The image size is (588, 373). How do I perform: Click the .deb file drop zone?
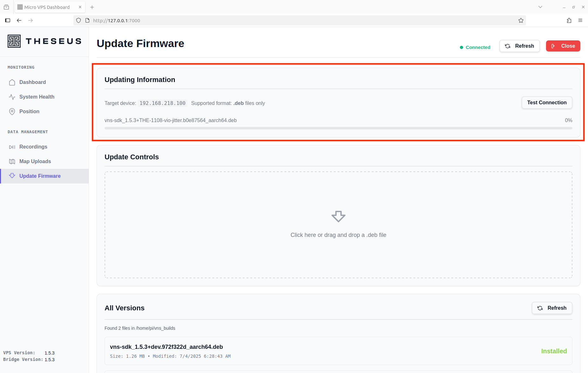click(338, 225)
